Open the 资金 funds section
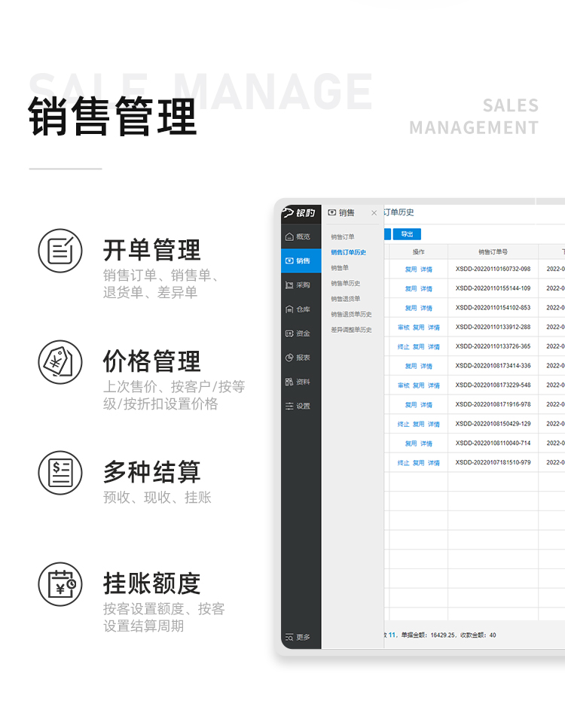This screenshot has width=565, height=728. [301, 334]
